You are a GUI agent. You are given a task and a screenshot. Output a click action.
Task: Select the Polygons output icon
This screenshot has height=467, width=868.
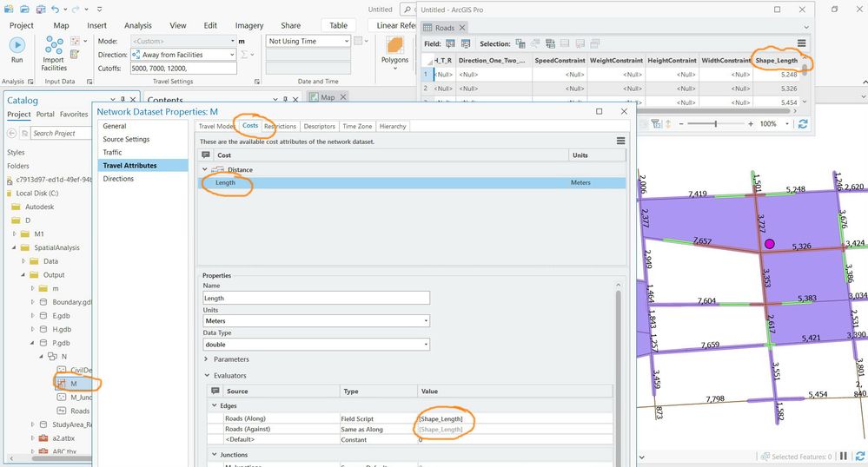[x=395, y=46]
